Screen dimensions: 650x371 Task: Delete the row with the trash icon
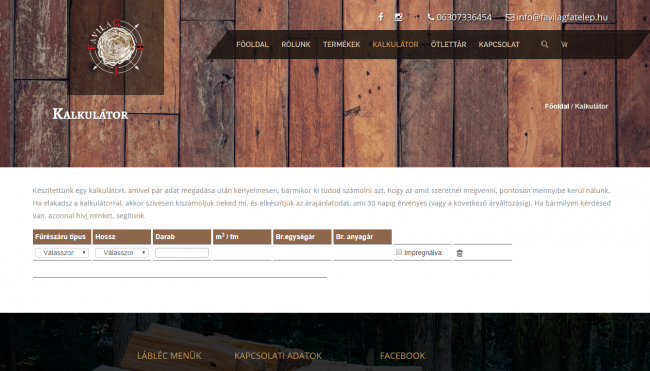pyautogui.click(x=459, y=253)
